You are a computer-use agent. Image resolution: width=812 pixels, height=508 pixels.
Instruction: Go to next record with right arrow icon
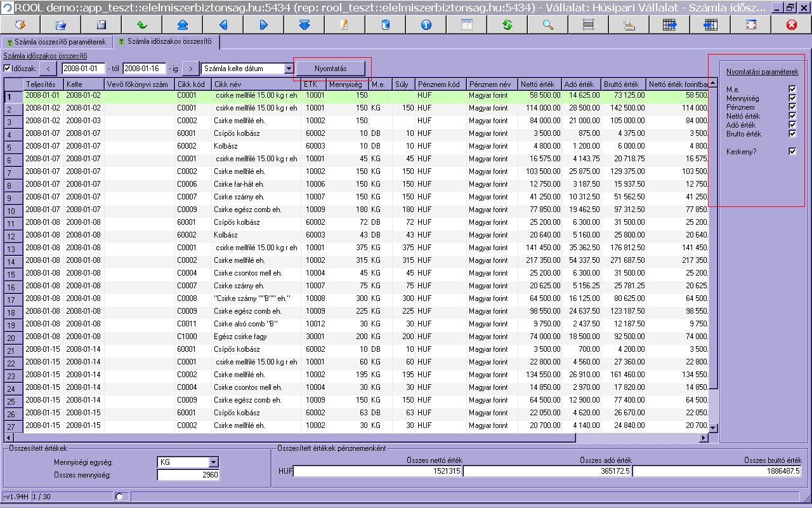click(x=264, y=25)
